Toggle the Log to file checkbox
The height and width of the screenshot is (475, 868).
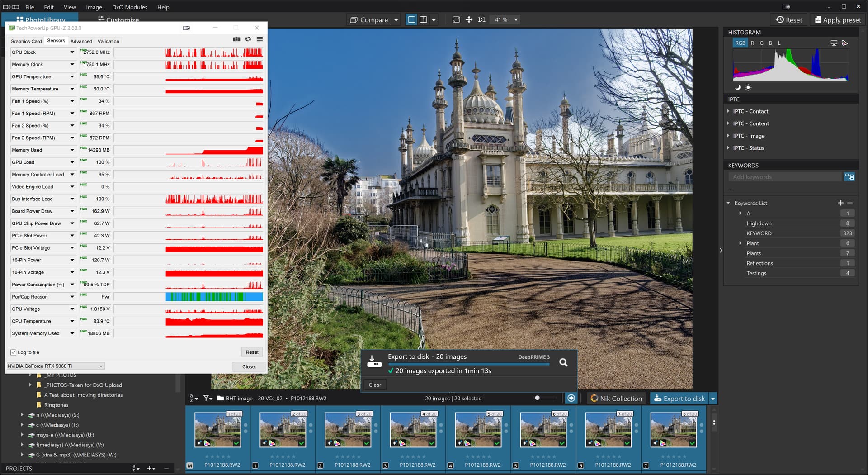tap(14, 352)
